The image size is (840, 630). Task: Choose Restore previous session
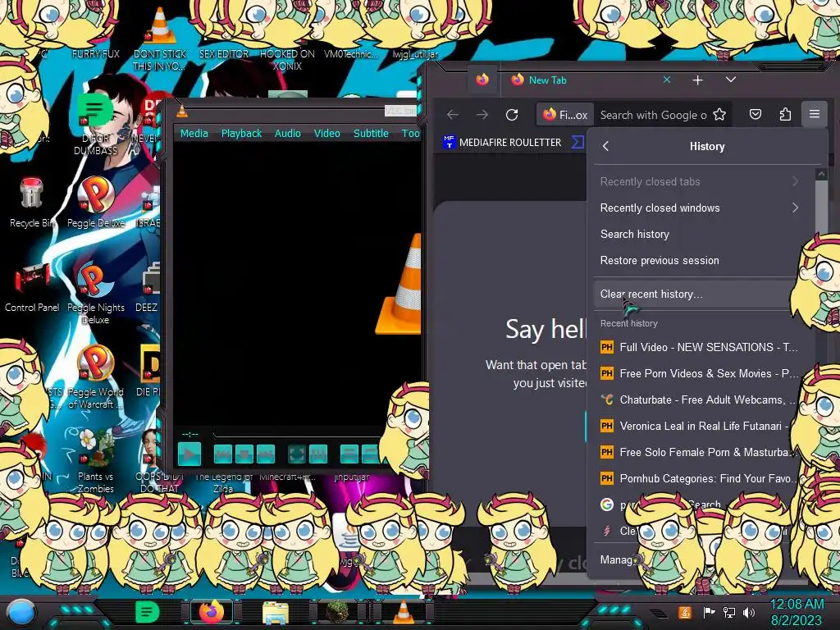click(701, 260)
